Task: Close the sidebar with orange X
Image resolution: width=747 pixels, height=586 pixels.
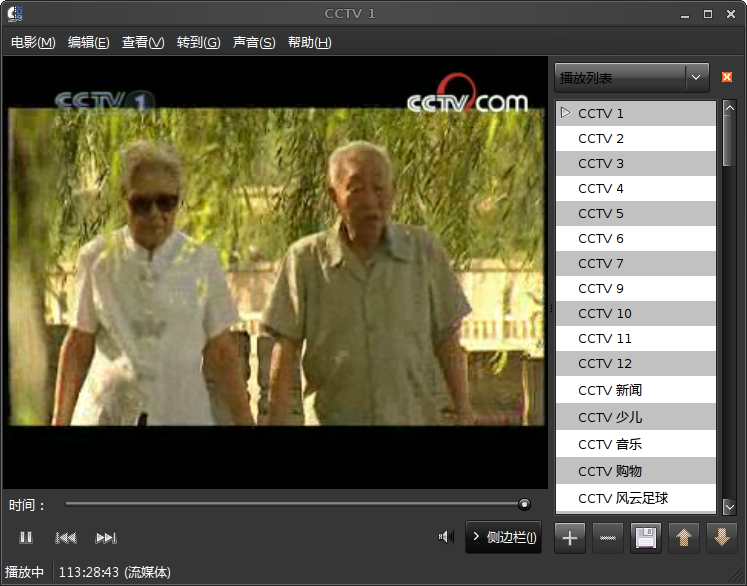Action: coord(727,77)
